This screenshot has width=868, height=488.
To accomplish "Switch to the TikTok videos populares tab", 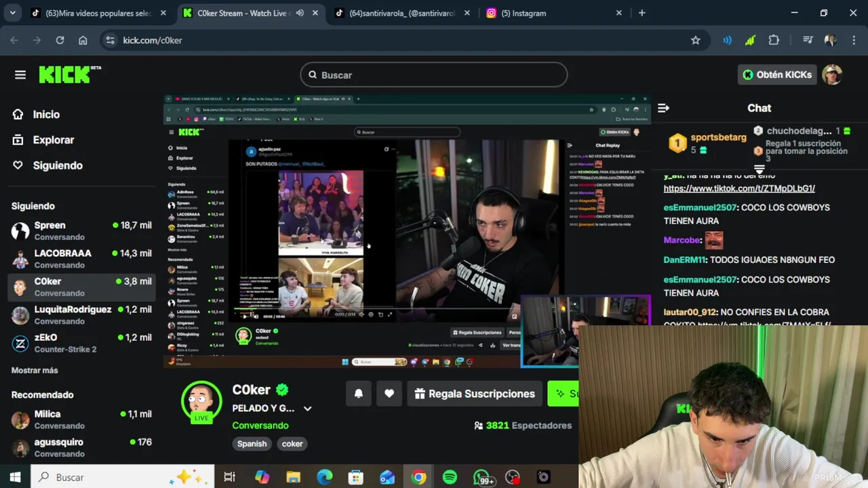I will point(99,13).
